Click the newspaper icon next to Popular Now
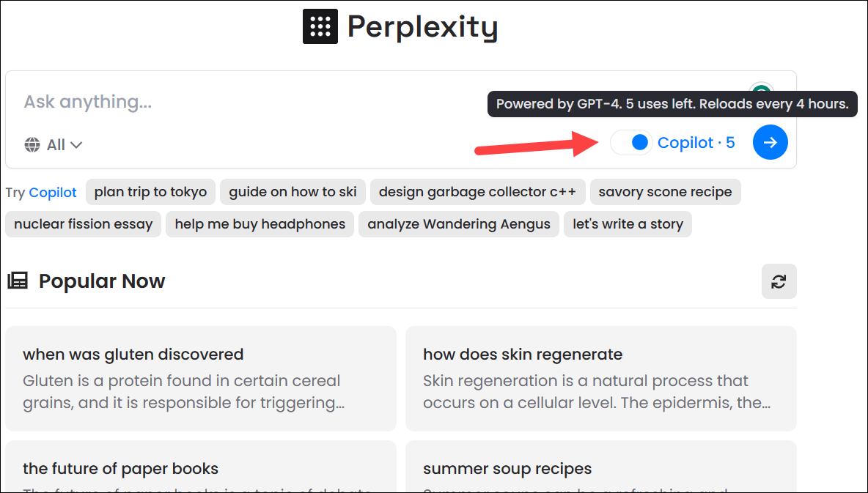 coord(17,280)
